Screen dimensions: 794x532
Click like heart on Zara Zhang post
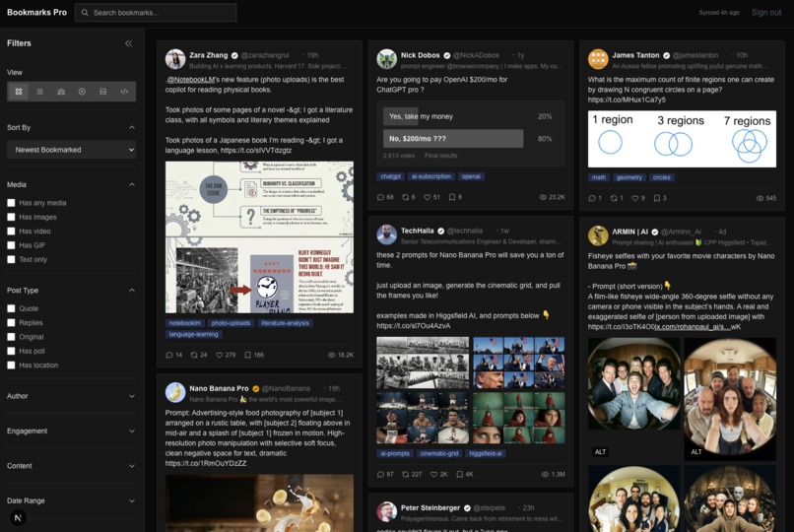click(220, 355)
